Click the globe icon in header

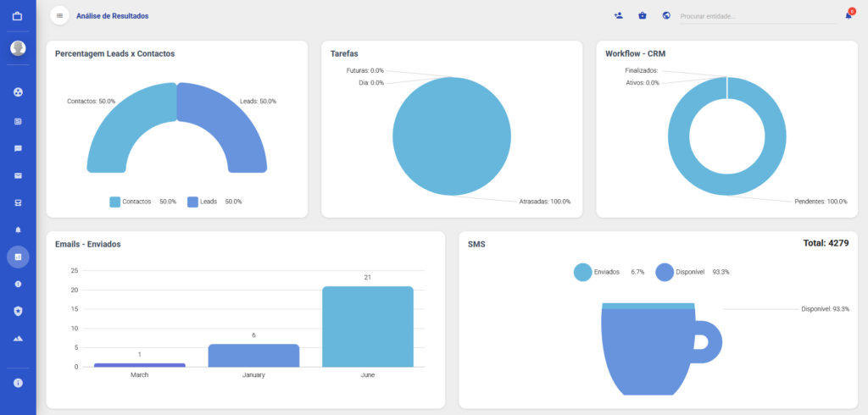coord(666,15)
